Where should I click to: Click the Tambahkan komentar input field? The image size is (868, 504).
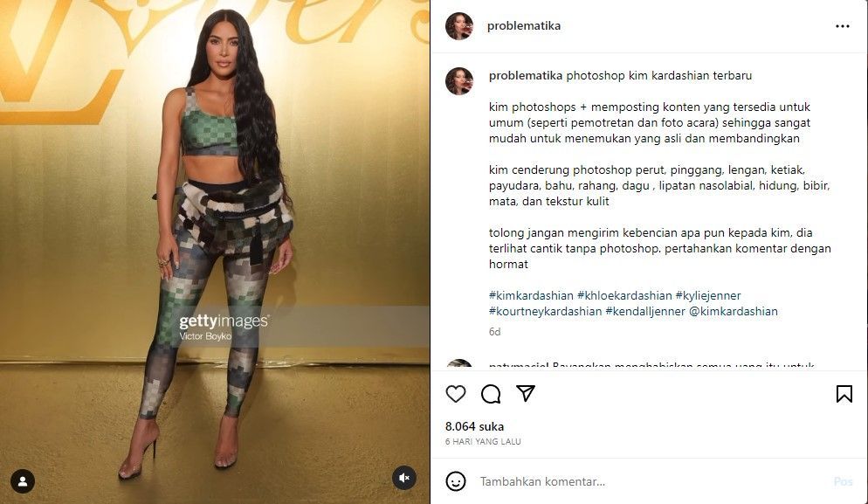click(x=653, y=481)
